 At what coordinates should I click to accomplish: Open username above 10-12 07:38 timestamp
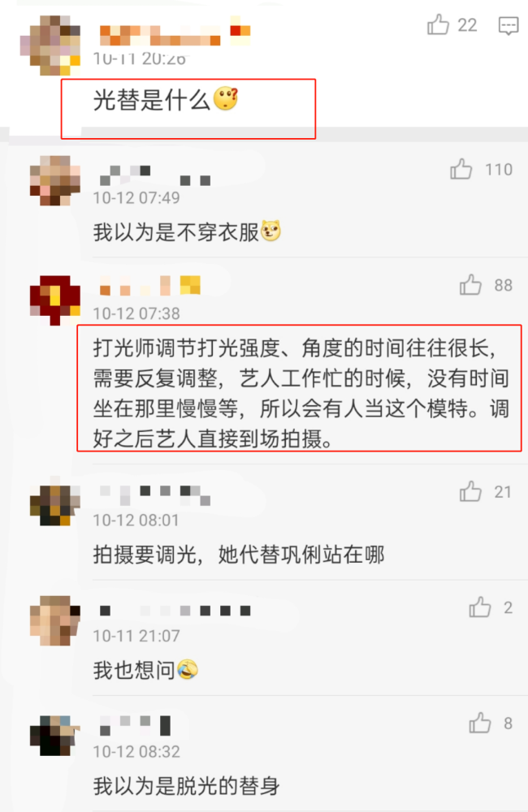pyautogui.click(x=149, y=286)
